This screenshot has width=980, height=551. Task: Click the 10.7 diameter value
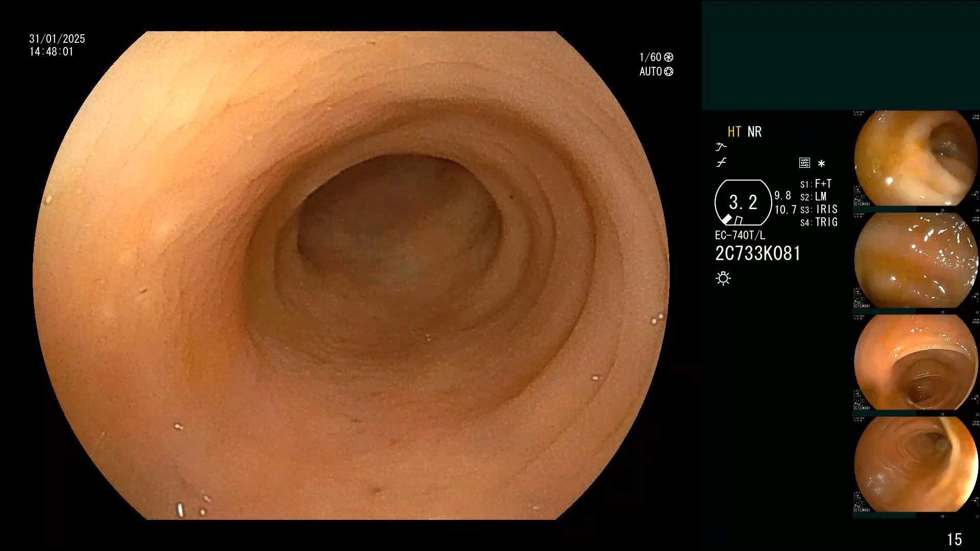[x=786, y=210]
